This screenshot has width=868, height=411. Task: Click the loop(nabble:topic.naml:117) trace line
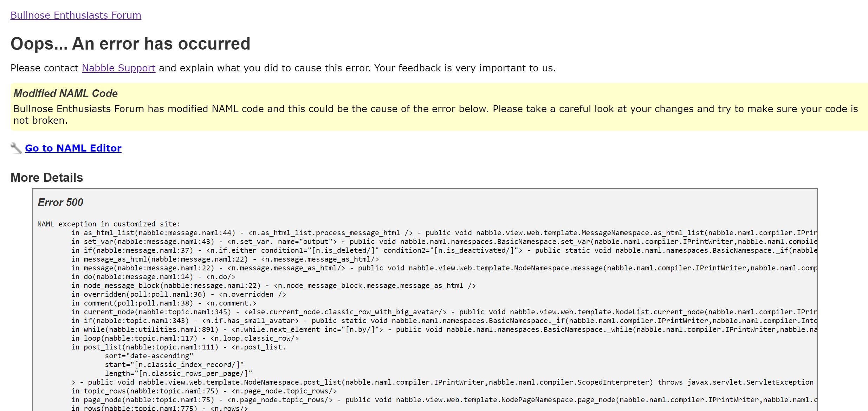[185, 338]
